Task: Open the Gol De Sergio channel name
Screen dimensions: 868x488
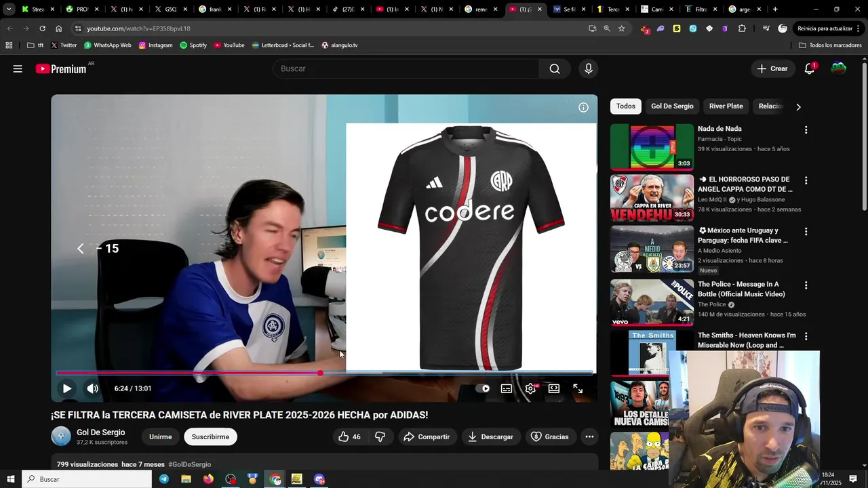Action: [x=101, y=432]
